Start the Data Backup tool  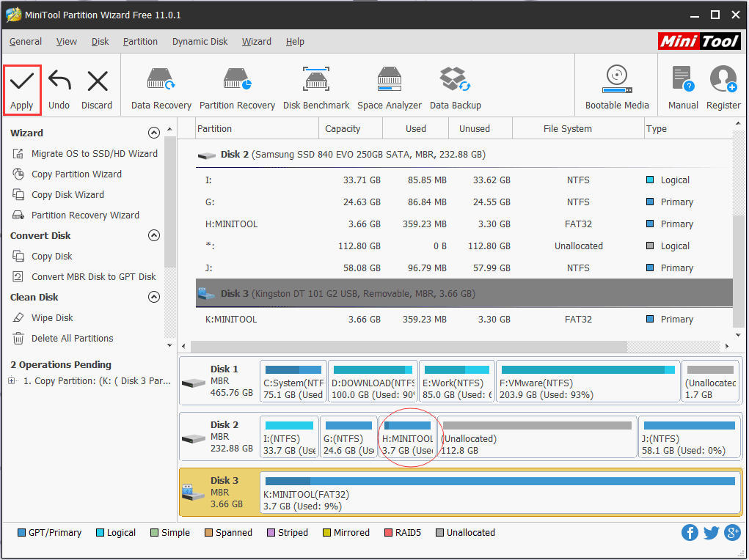(456, 89)
